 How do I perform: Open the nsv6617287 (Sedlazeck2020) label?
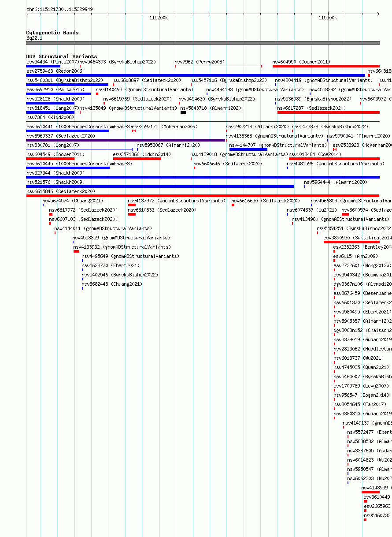[x=311, y=108]
